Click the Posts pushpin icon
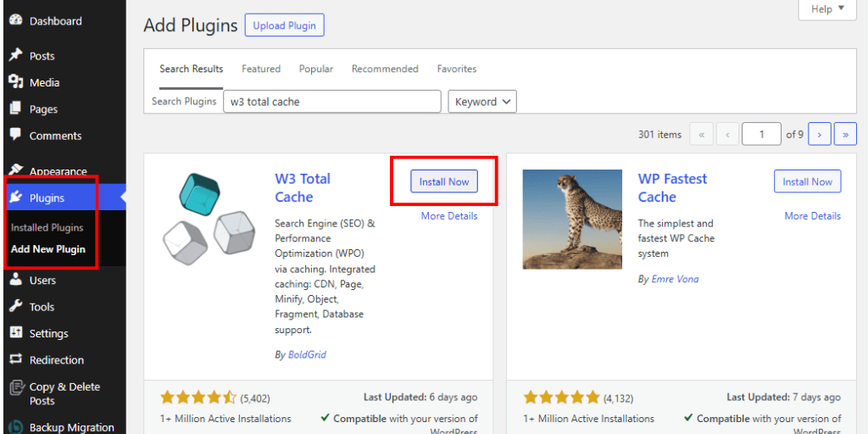The width and height of the screenshot is (868, 434). click(x=16, y=55)
